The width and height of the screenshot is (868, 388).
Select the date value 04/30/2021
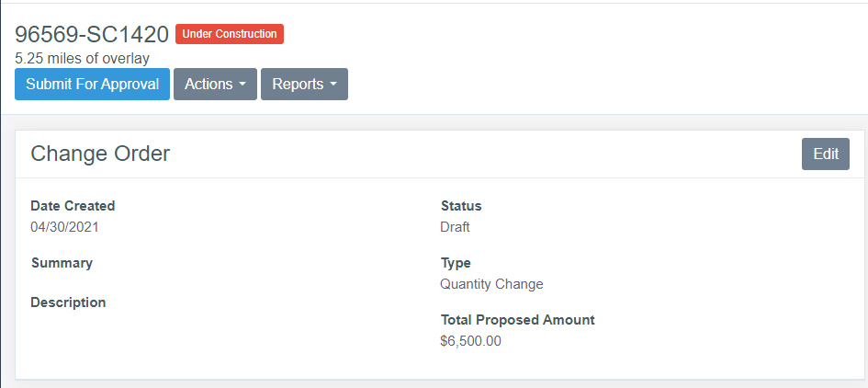click(x=62, y=227)
